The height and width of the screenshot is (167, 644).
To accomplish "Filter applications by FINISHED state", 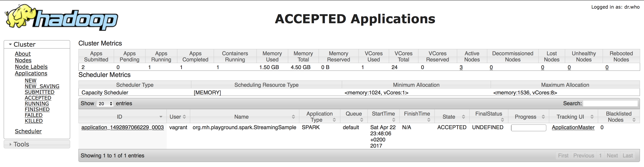I will [x=37, y=109].
